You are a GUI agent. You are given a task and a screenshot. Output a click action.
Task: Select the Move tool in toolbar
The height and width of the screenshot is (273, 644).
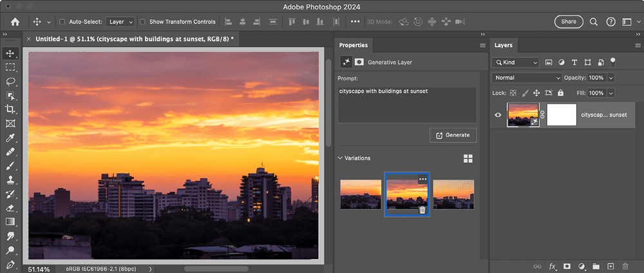(10, 53)
